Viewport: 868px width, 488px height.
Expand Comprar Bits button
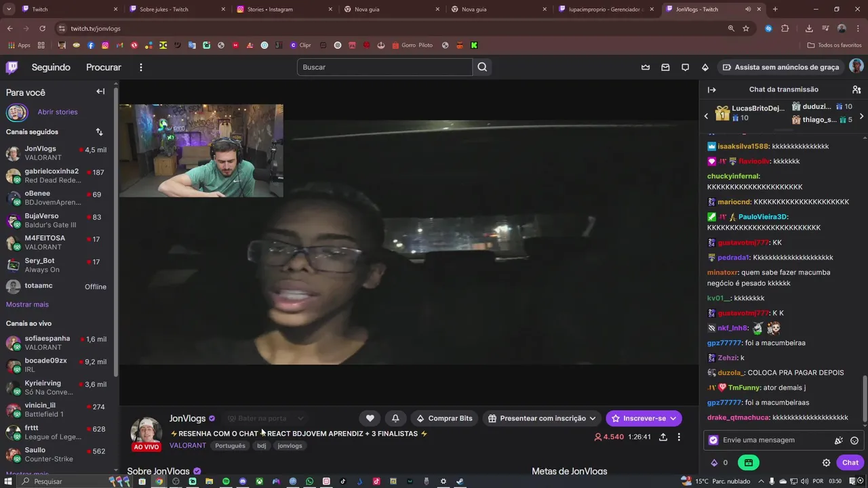[444, 418]
